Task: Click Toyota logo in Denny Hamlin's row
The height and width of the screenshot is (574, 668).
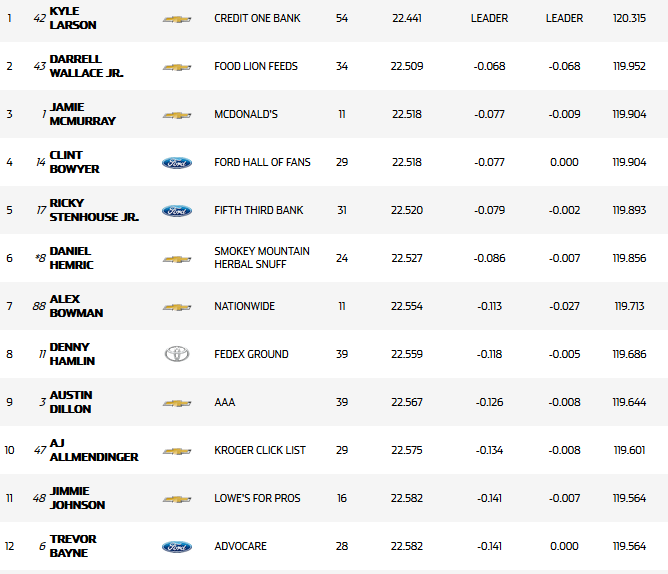Action: [x=176, y=354]
